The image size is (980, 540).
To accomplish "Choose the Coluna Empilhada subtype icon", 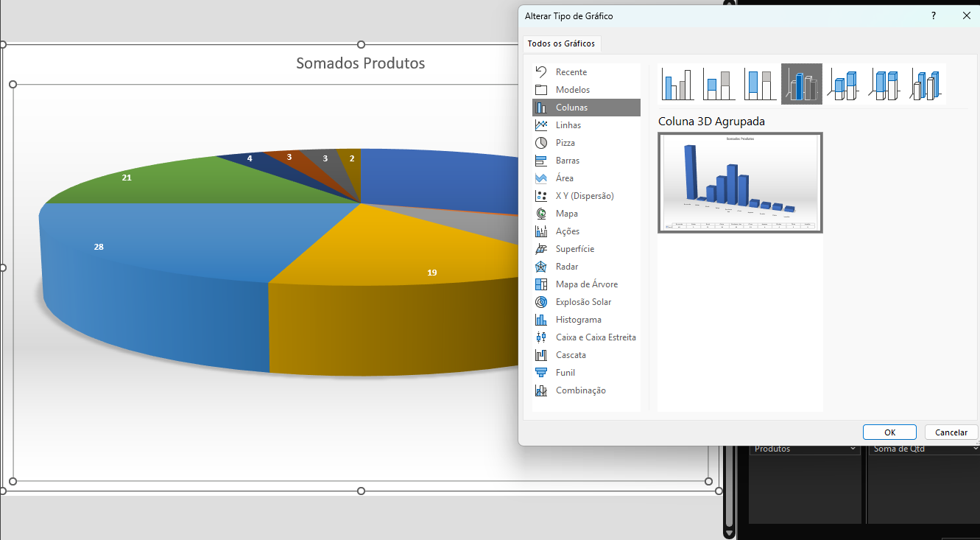I will point(719,84).
